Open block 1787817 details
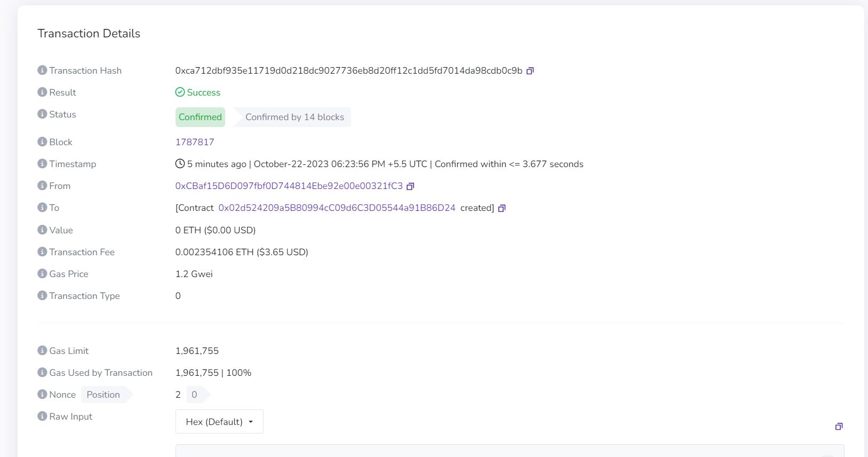 (195, 142)
